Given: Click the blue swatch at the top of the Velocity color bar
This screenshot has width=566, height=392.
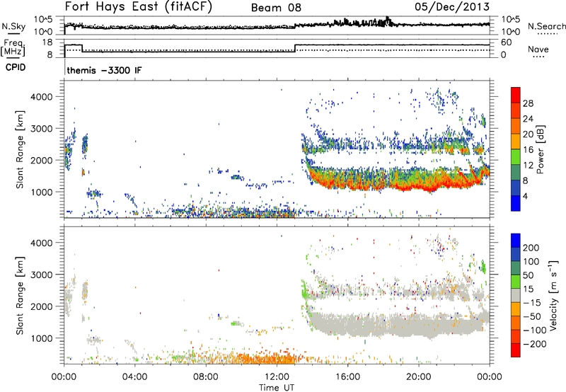Looking at the screenshot, I should [x=516, y=241].
